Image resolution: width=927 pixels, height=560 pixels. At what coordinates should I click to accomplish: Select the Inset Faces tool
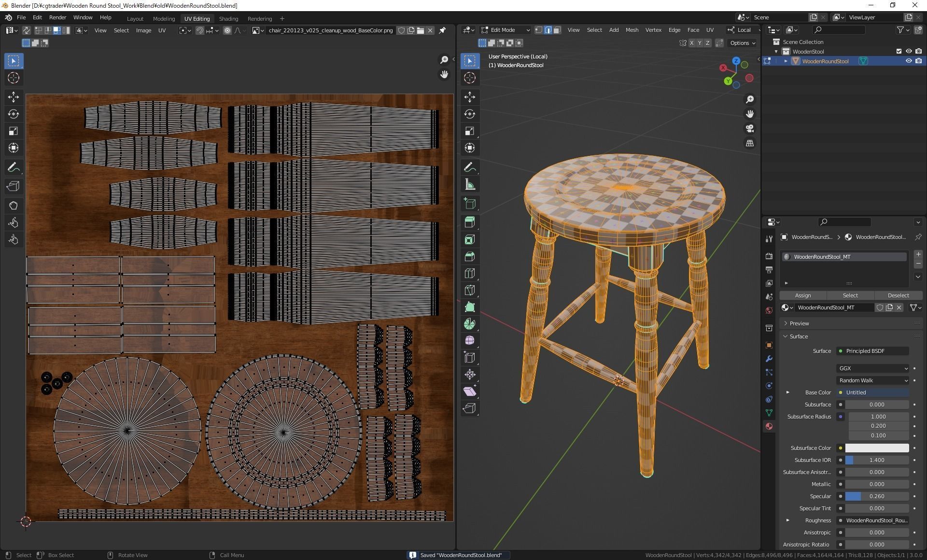point(470,239)
